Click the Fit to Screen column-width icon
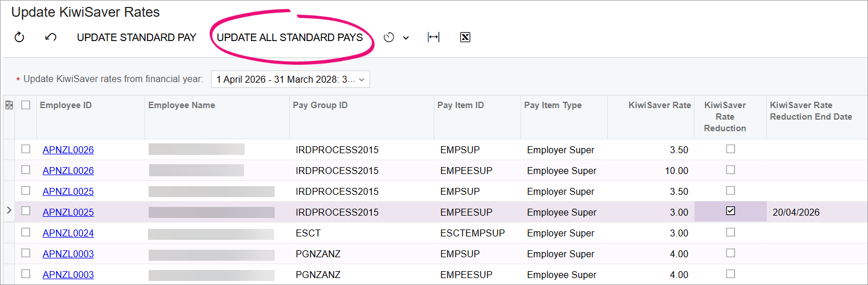Image resolution: width=868 pixels, height=285 pixels. pos(433,38)
